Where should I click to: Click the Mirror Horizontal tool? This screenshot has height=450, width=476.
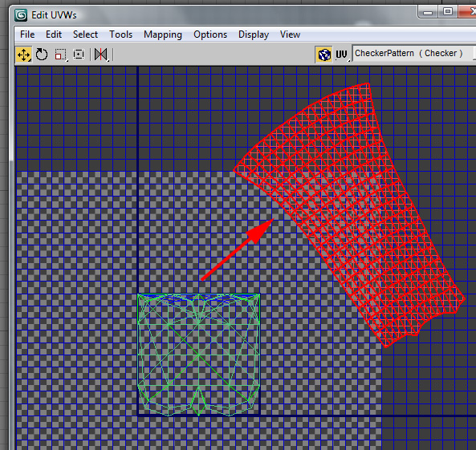[101, 55]
